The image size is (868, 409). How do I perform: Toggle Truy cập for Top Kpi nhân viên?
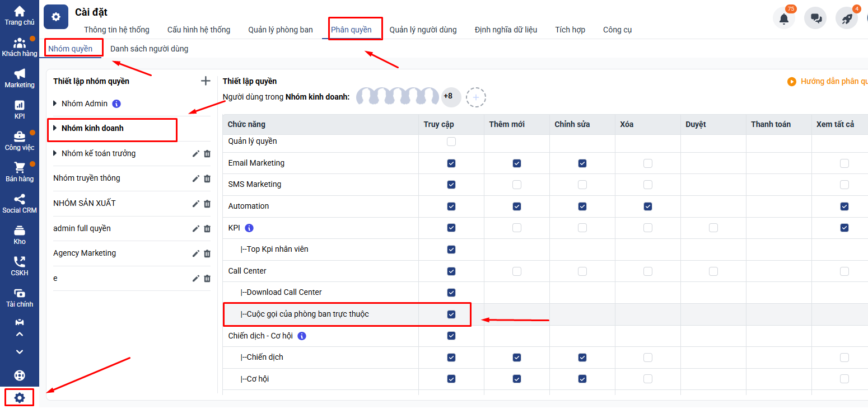pyautogui.click(x=451, y=250)
